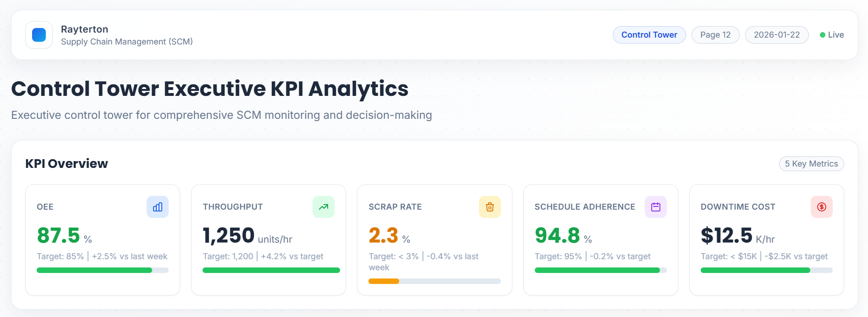868x317 pixels.
Task: Click the KPI Overview heading
Action: [66, 164]
